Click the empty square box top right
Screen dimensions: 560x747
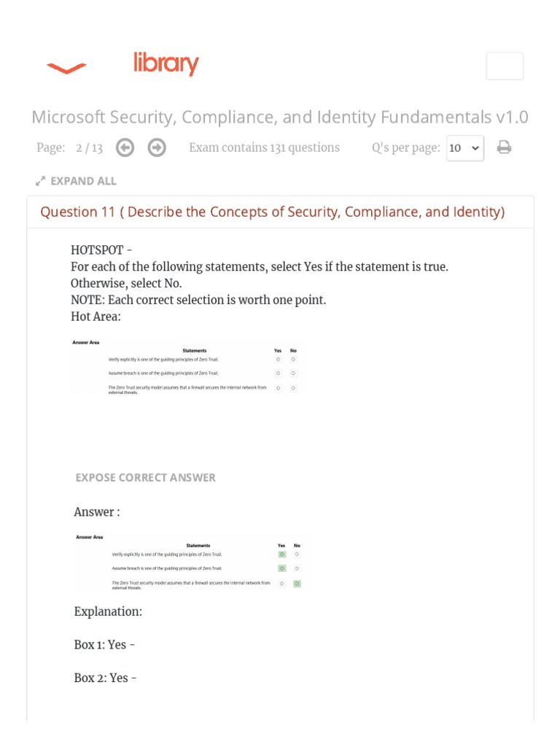504,66
